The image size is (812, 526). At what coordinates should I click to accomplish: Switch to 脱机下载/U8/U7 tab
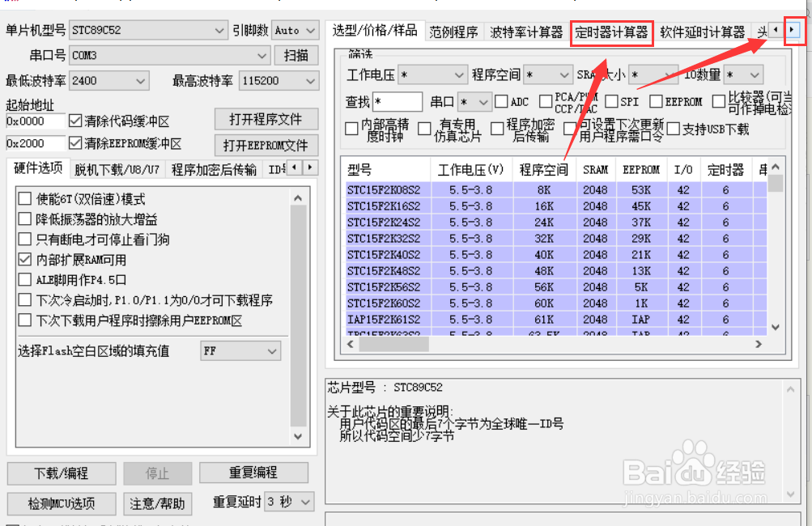117,170
